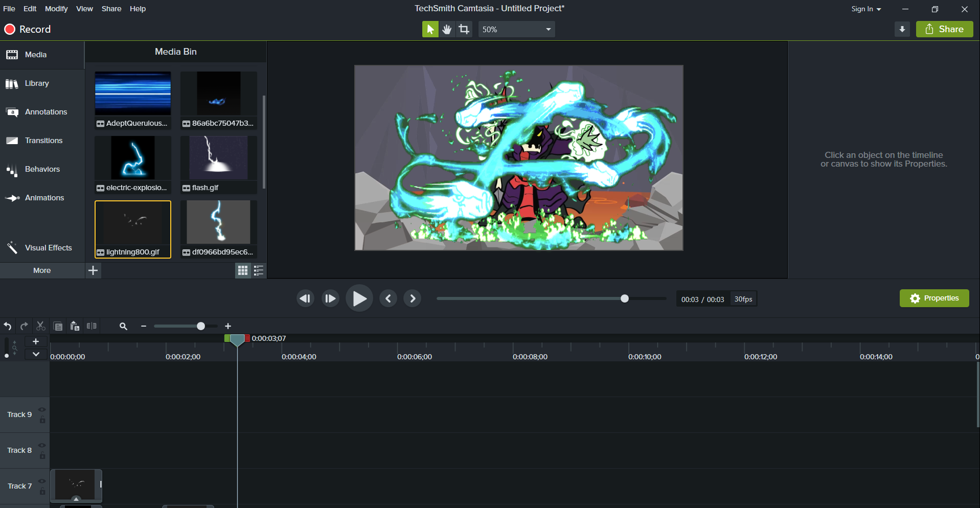This screenshot has width=980, height=508.
Task: Open the Properties panel button
Action: click(x=934, y=298)
